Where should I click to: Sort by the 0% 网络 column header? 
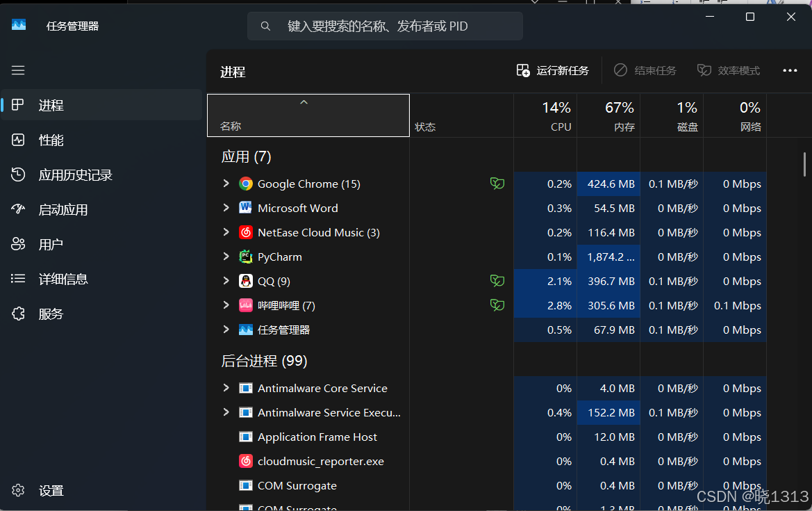pos(735,115)
